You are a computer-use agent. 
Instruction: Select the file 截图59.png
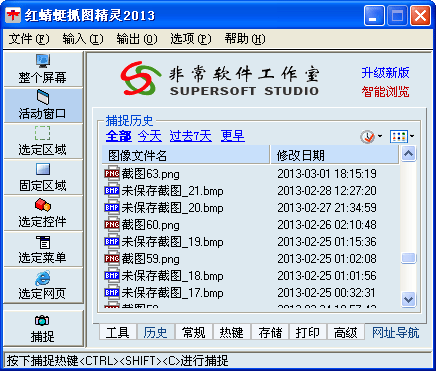(150, 259)
